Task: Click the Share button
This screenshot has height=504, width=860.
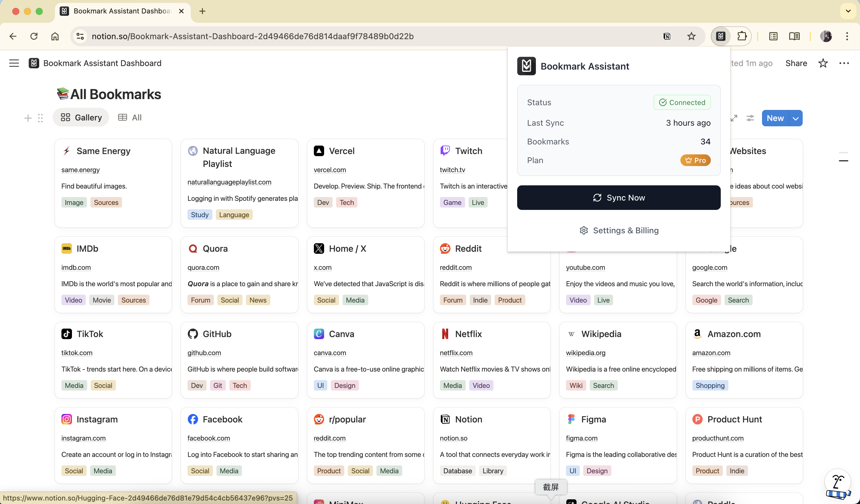Action: [x=796, y=63]
